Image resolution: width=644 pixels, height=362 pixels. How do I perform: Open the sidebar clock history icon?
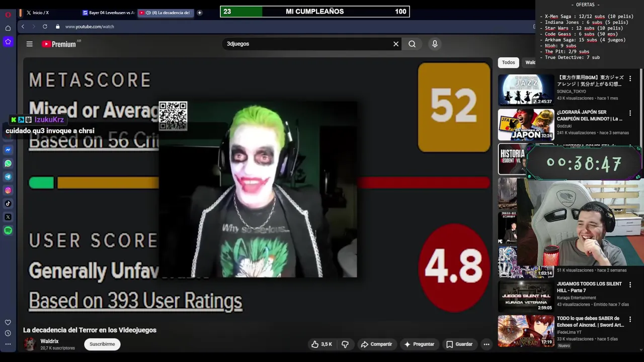[8, 333]
